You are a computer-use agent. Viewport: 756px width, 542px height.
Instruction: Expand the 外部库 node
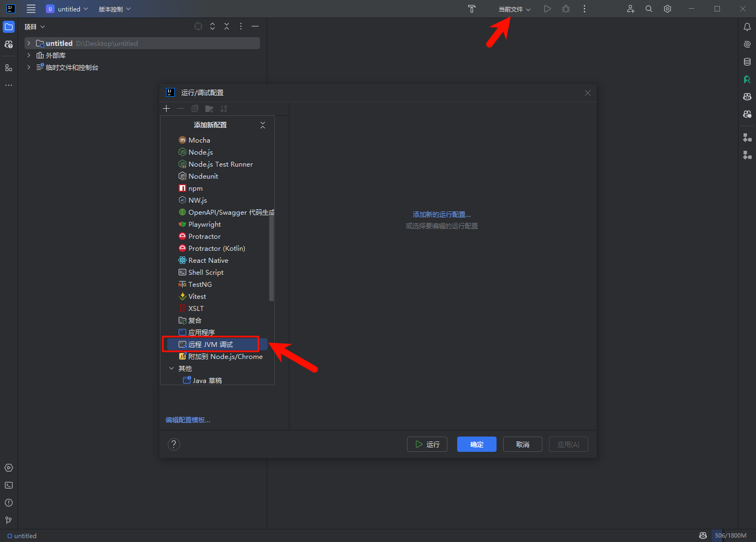coord(28,55)
